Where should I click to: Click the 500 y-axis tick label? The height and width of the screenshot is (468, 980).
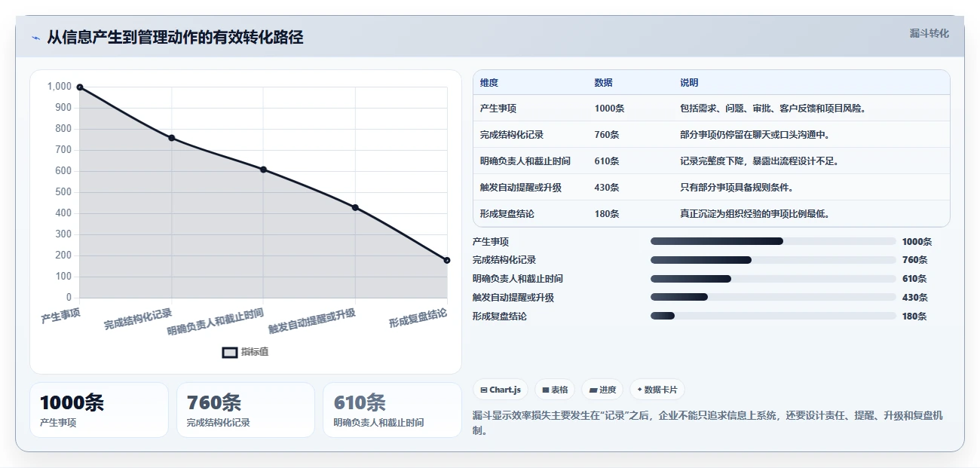(x=62, y=192)
